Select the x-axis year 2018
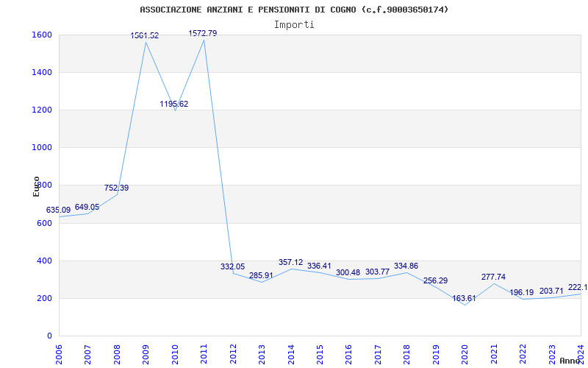This screenshot has height=368, width=588. click(x=407, y=354)
